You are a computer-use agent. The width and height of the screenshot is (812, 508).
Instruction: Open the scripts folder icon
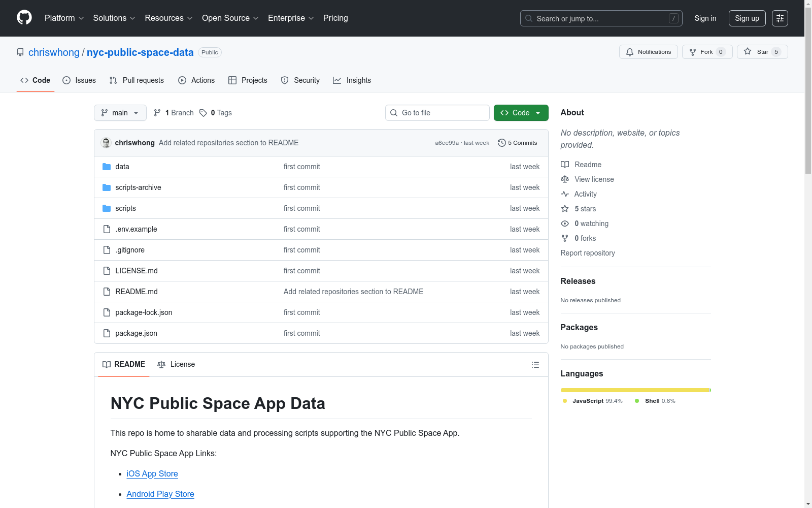107,208
